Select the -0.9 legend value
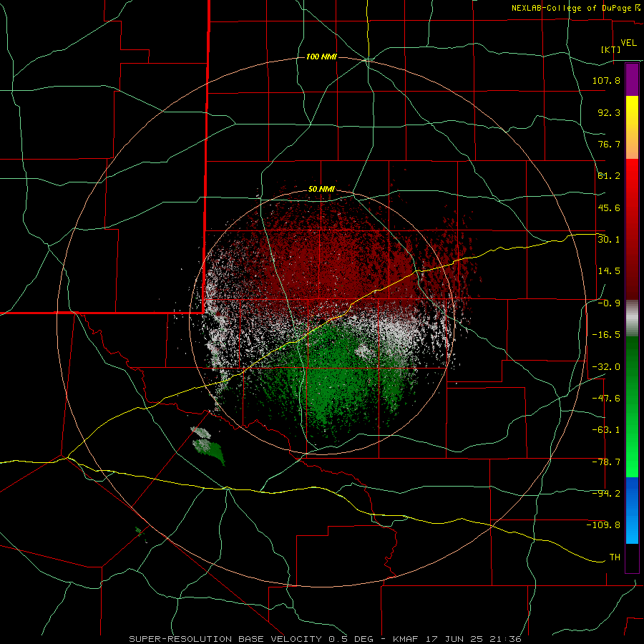Image resolution: width=644 pixels, height=644 pixels. [x=609, y=303]
